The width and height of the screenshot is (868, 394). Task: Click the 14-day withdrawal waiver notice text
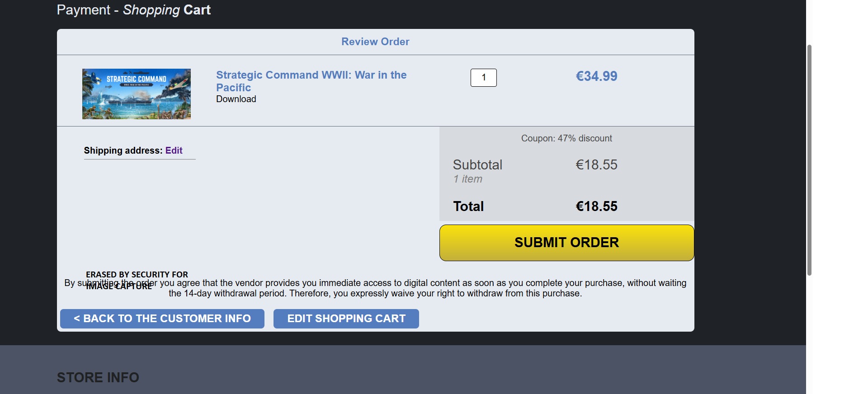pyautogui.click(x=375, y=288)
